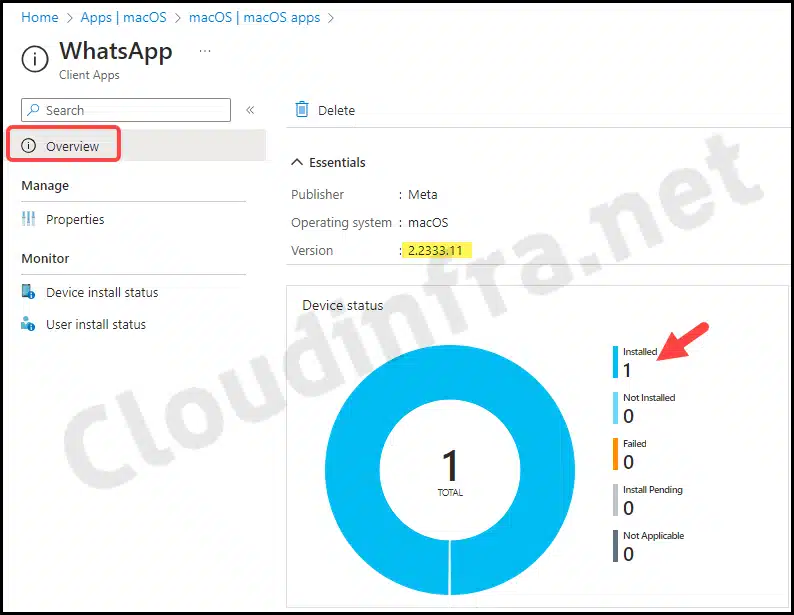Click the Not Applicable legend bar

click(x=615, y=546)
